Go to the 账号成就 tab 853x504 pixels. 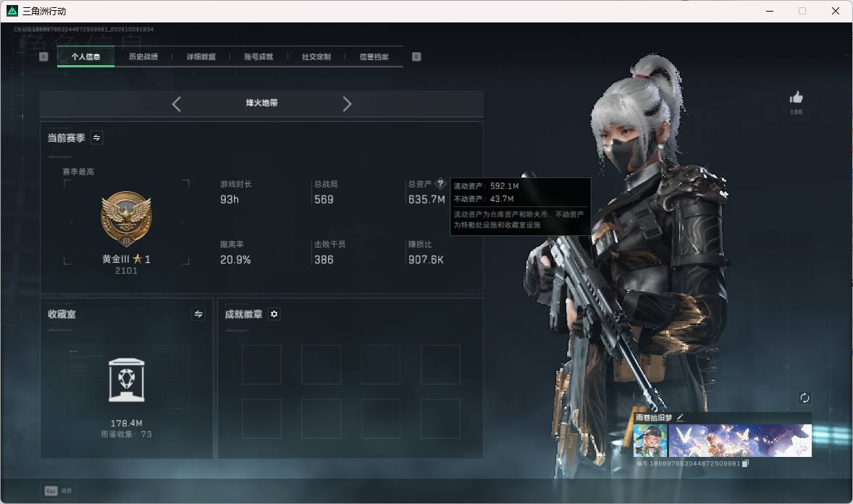click(x=259, y=56)
